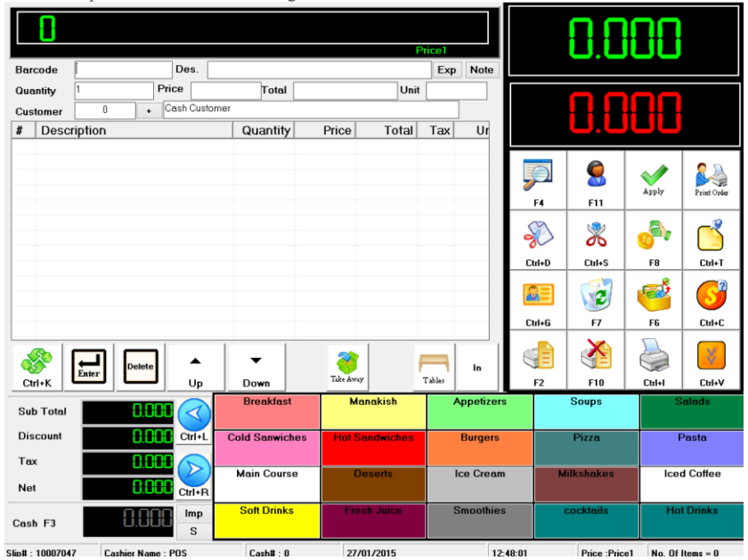Screen dimensions: 748x560
Task: Click the Ctrl+G ID card icon
Action: click(538, 301)
